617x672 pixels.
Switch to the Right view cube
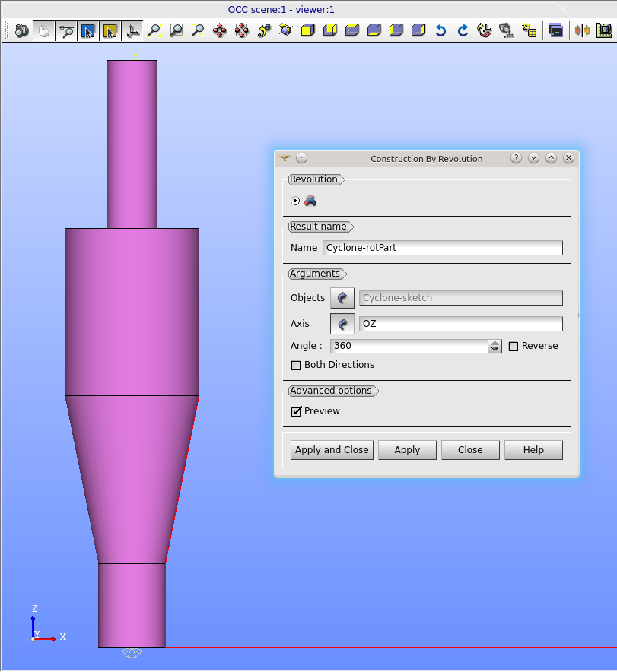(x=418, y=30)
